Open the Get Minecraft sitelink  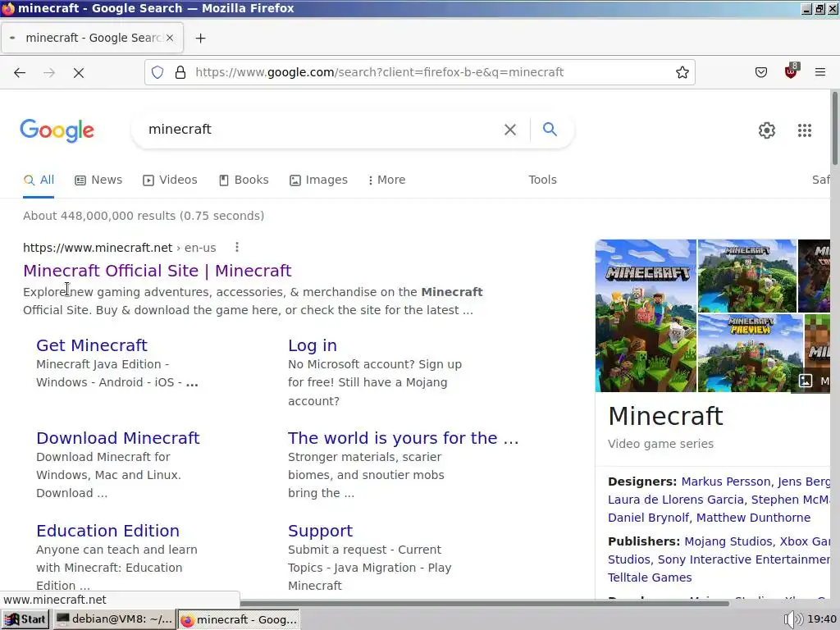[x=92, y=345]
